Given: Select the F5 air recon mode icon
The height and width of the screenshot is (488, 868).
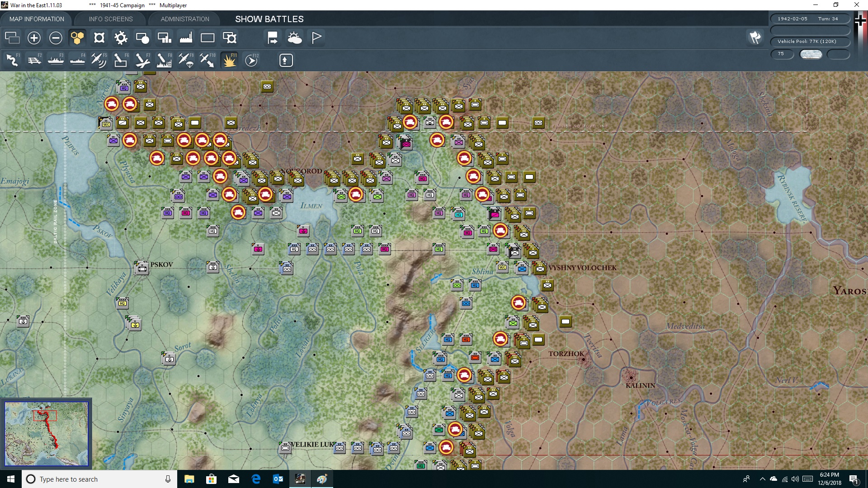Looking at the screenshot, I should click(x=99, y=60).
